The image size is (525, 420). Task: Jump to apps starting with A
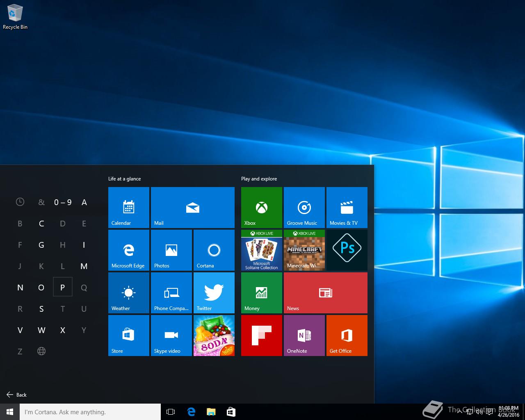(84, 202)
